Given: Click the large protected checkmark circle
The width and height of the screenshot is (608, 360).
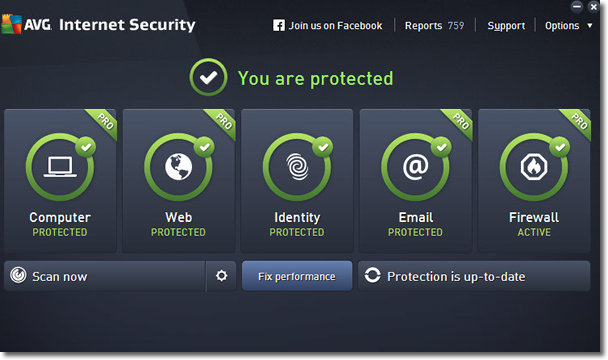Looking at the screenshot, I should click(209, 77).
